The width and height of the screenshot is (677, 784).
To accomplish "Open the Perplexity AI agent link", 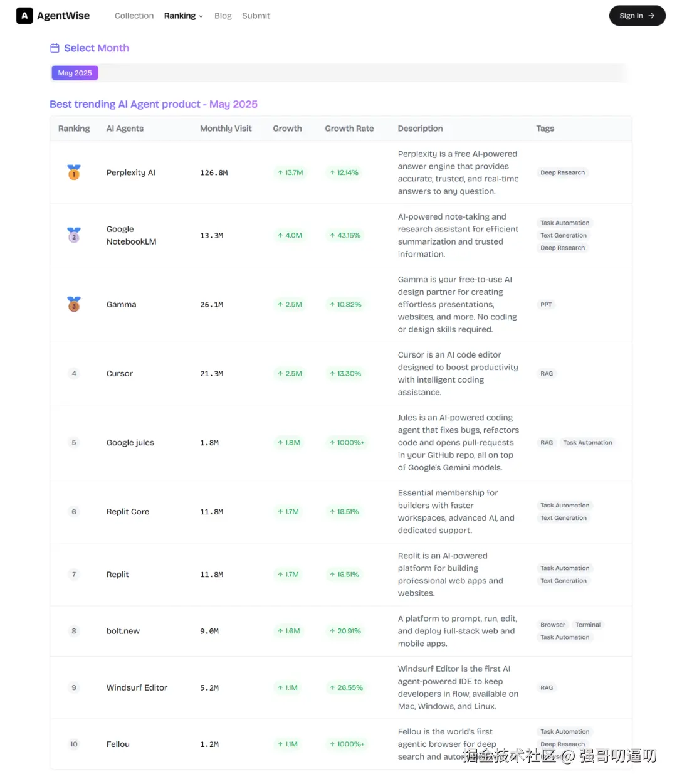I will point(131,172).
